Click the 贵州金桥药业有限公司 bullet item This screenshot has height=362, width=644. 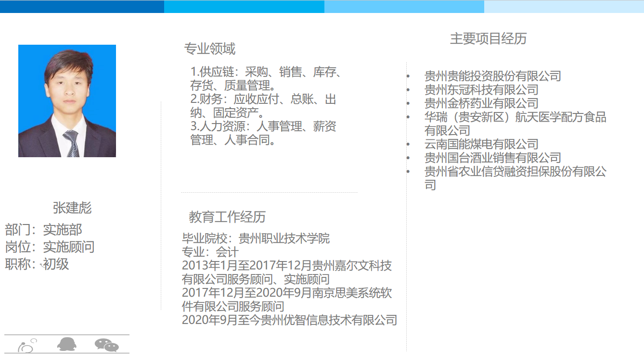481,103
